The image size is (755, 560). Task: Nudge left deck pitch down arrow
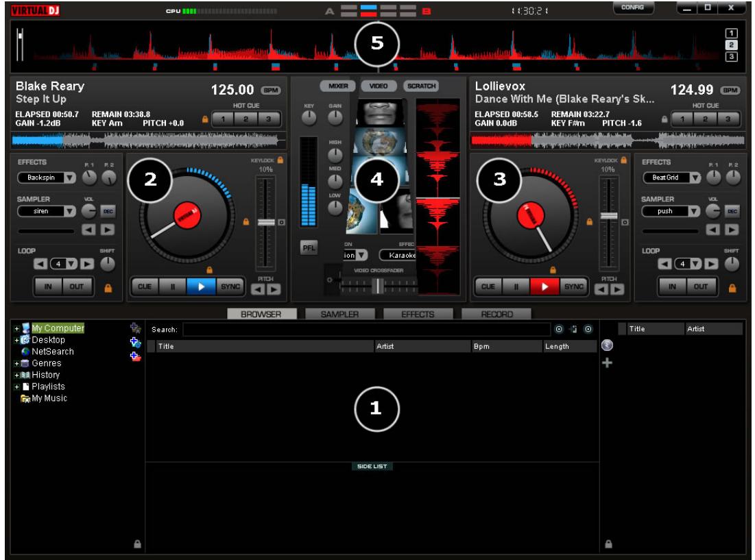point(258,290)
